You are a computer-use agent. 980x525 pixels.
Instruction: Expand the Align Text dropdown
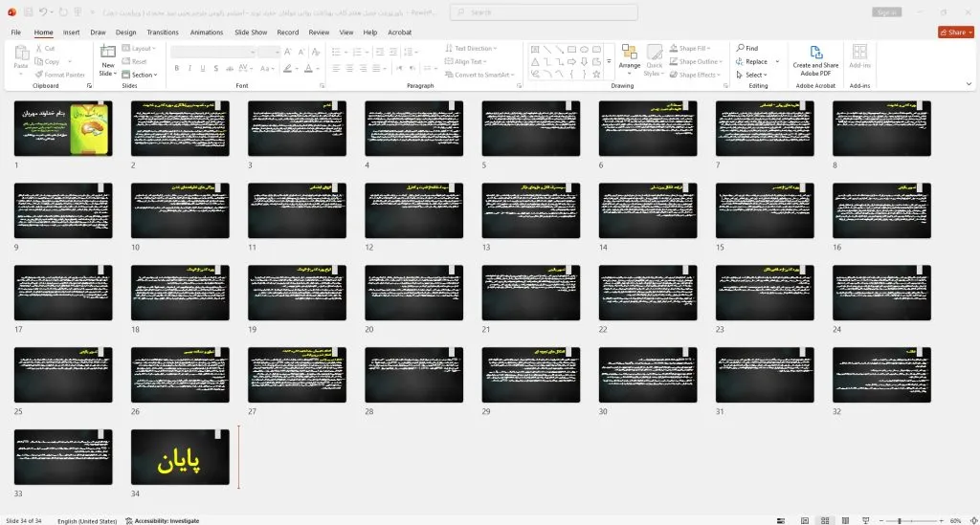pos(466,61)
